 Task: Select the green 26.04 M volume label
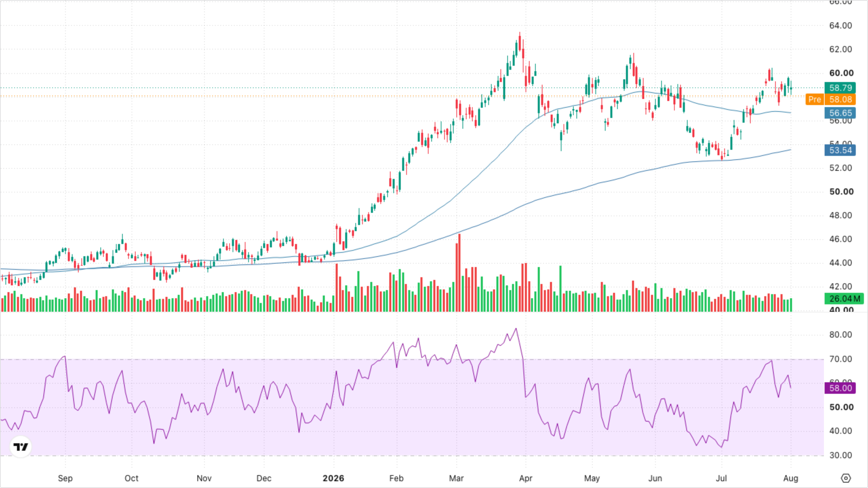coord(844,299)
